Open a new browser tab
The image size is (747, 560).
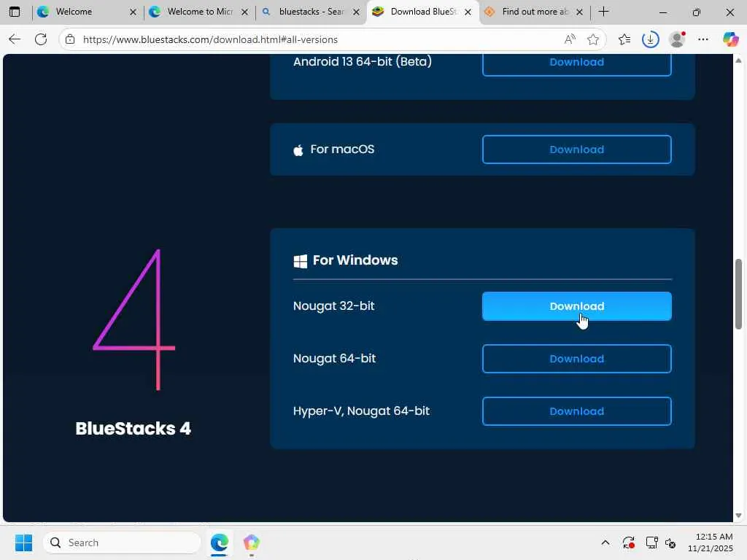(x=603, y=12)
